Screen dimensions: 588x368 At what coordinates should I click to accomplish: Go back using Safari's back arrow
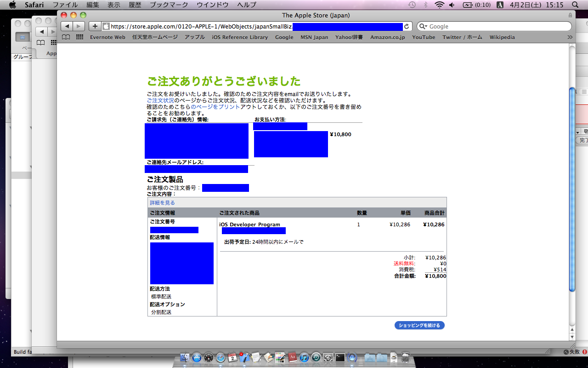point(67,26)
